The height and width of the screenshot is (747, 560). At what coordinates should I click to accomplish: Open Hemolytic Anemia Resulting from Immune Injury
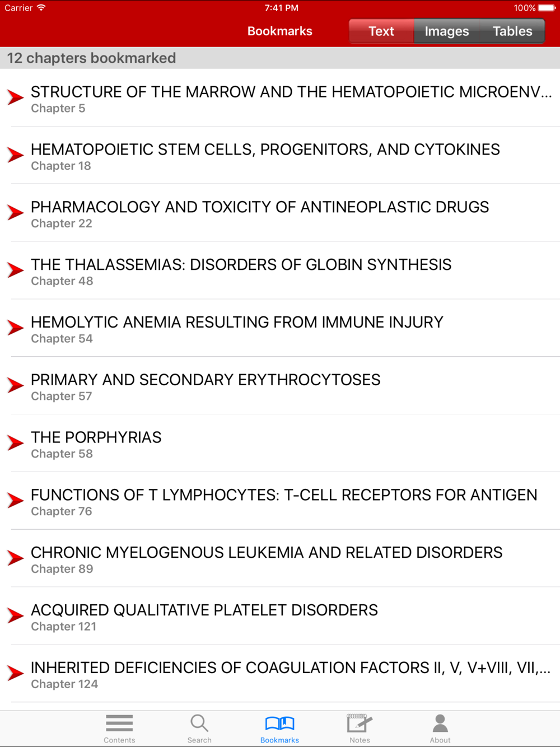point(280,328)
